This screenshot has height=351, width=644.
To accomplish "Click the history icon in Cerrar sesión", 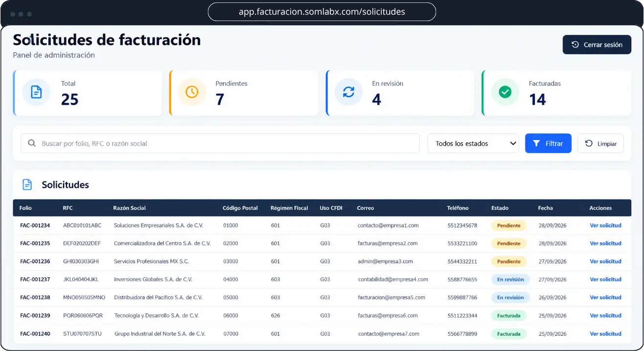I will pyautogui.click(x=575, y=44).
